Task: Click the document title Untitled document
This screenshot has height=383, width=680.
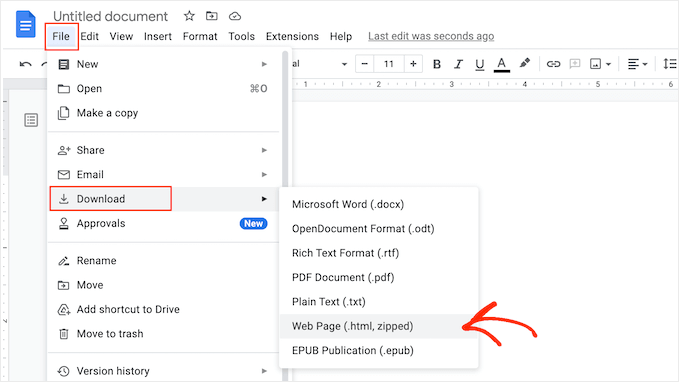Action: click(x=110, y=16)
